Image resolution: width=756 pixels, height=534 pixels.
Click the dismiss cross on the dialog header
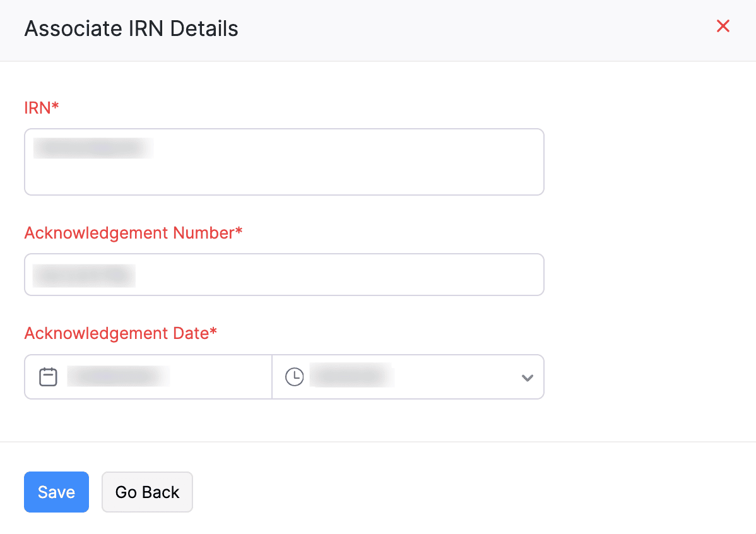[x=723, y=26]
